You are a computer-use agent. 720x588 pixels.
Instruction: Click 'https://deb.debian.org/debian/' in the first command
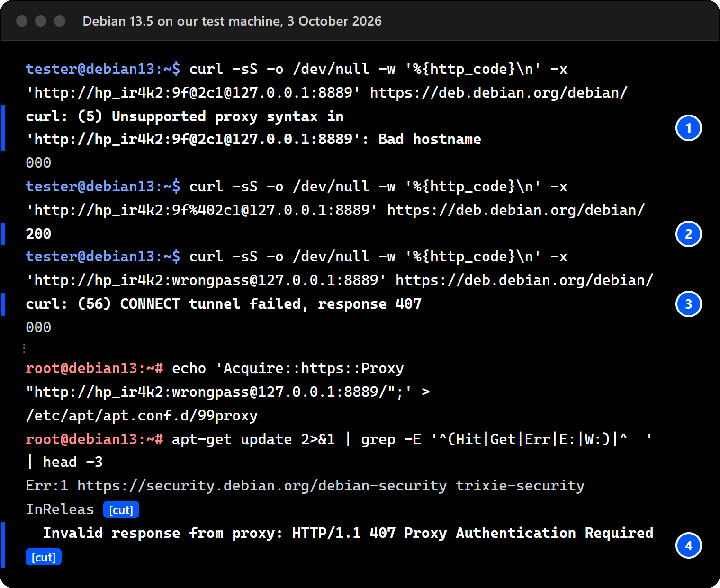[x=499, y=92]
